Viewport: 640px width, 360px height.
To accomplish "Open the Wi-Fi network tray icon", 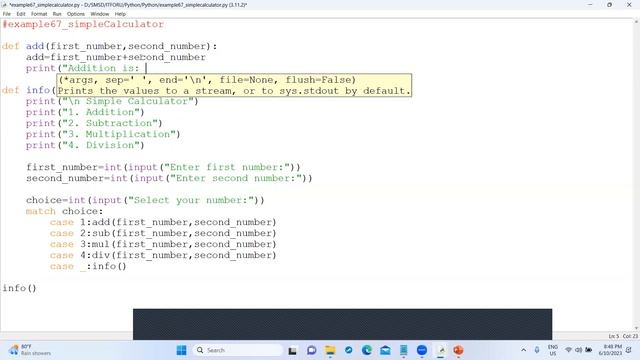I will [x=568, y=350].
